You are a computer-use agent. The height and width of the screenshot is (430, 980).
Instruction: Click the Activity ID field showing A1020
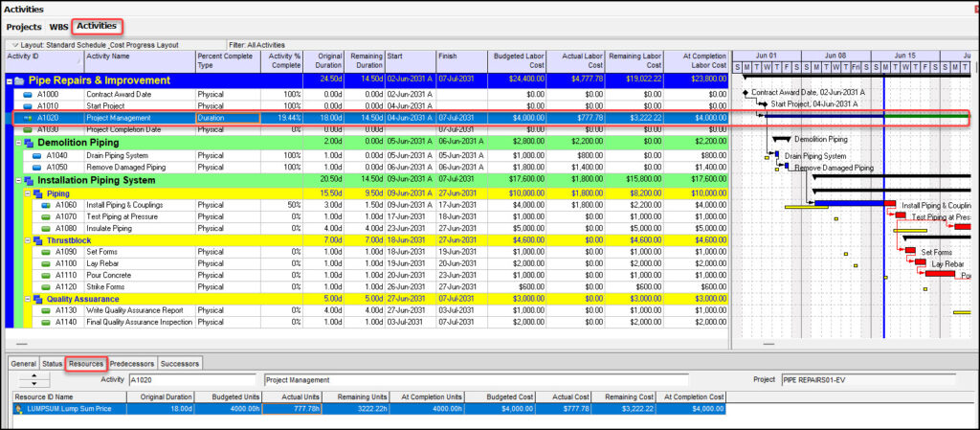tap(192, 379)
